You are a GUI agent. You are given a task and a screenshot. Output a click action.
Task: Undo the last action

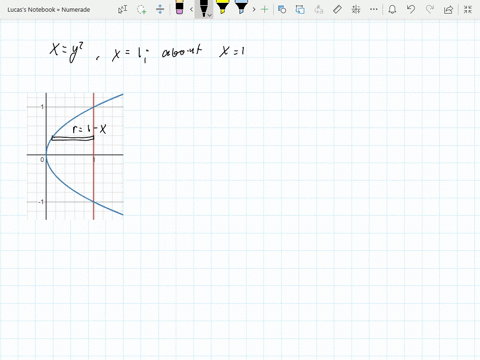pyautogui.click(x=411, y=9)
